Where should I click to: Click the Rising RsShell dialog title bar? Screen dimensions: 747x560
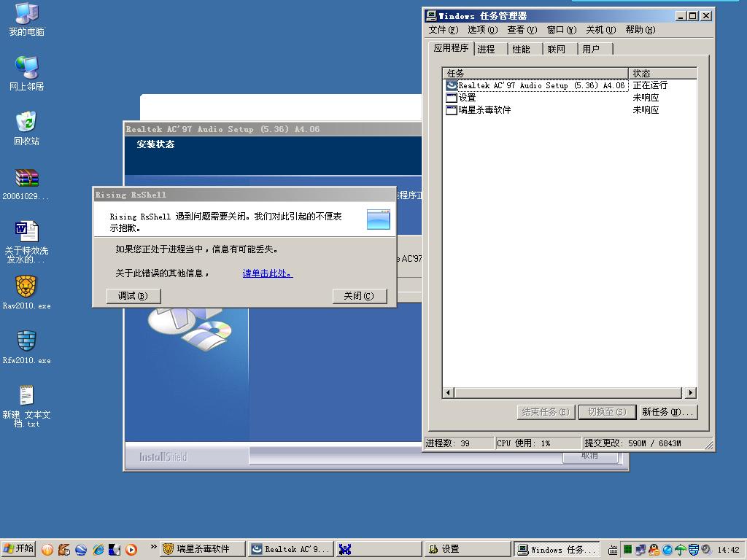(244, 195)
